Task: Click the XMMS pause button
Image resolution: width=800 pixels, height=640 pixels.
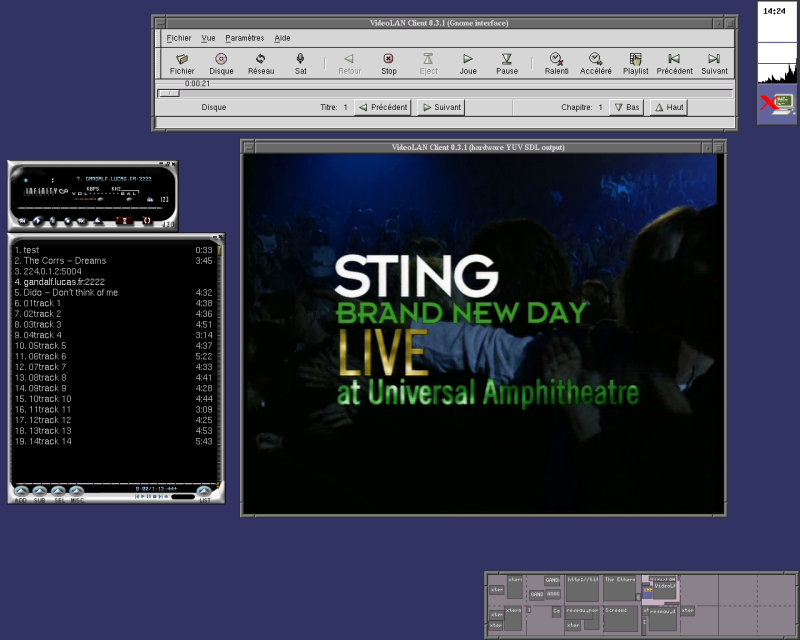Action: pos(53,220)
